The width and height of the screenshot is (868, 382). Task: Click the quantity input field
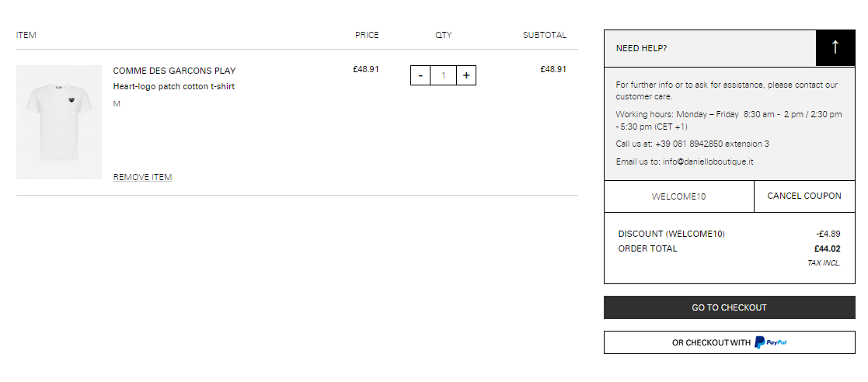444,76
